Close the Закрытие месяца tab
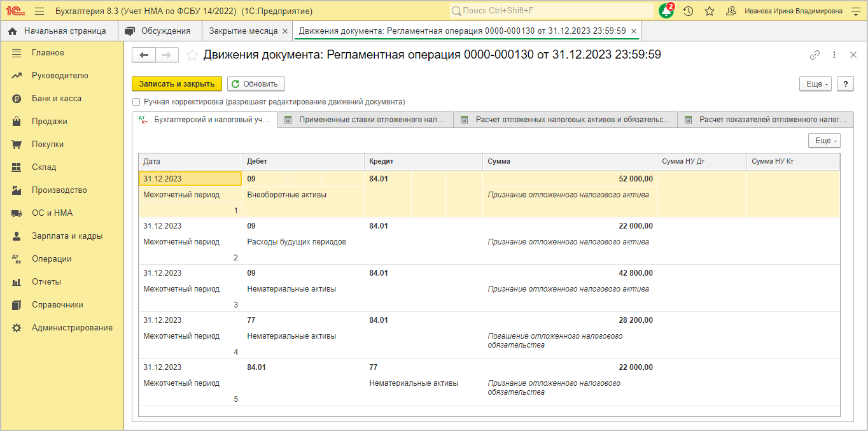 (x=284, y=31)
